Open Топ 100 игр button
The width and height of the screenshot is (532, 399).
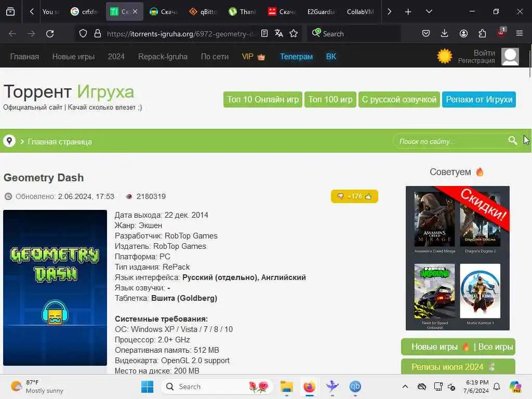point(330,99)
